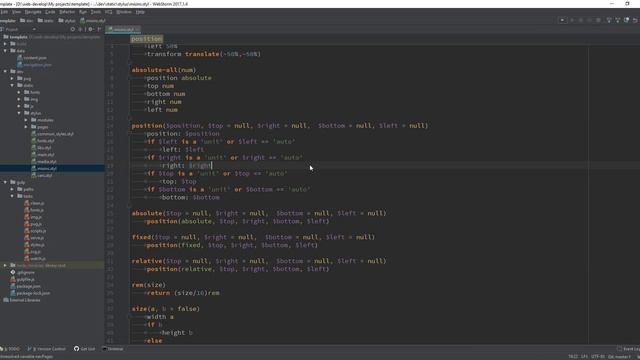640x360 pixels.
Task: Expand the pages folder arrow
Action: tap(26, 127)
